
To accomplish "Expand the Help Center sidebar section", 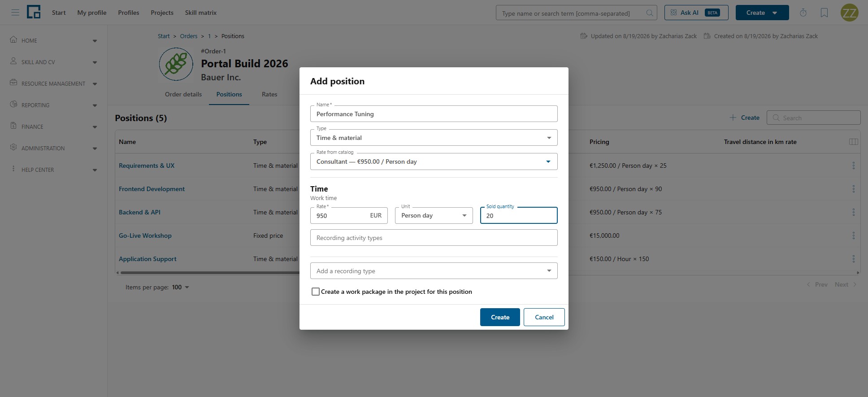I will point(95,170).
